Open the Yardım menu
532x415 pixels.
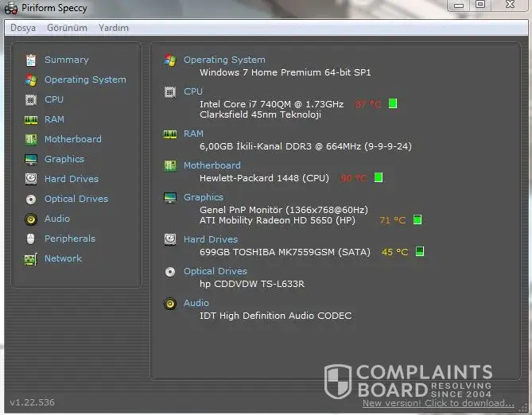(x=114, y=28)
